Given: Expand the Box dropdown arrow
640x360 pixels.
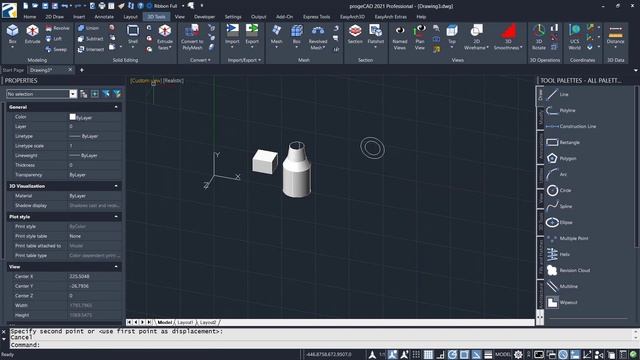Looking at the screenshot, I should click(12, 48).
